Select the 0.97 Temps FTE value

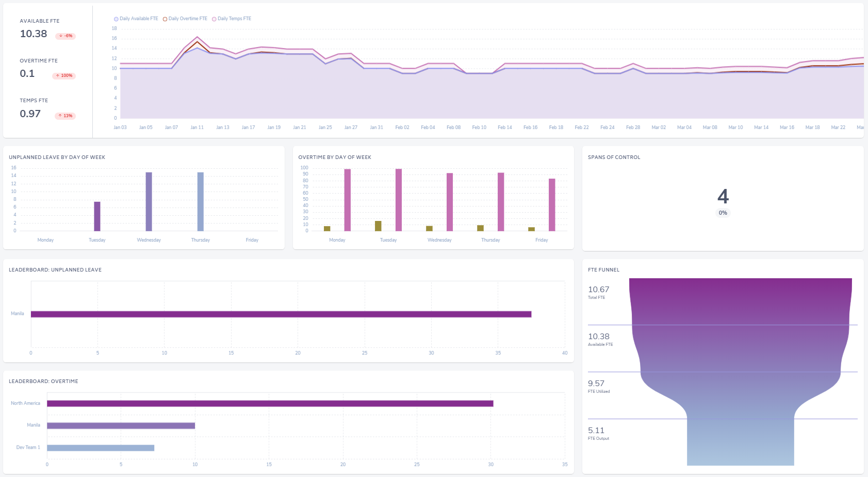click(x=30, y=114)
